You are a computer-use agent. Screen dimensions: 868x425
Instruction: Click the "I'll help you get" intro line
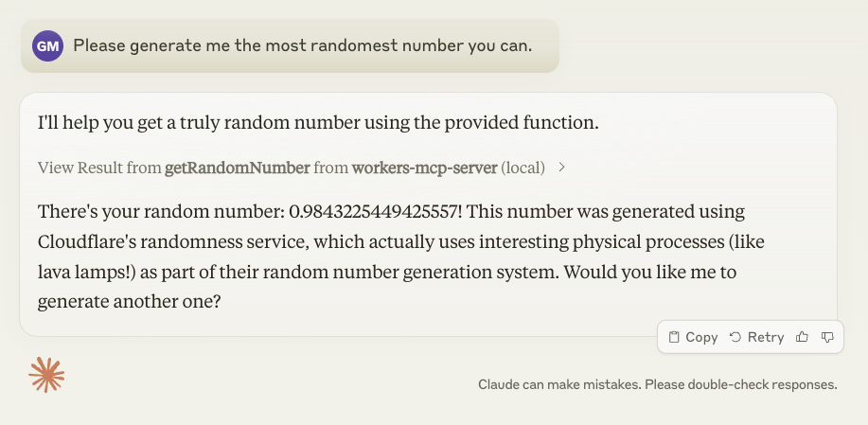(318, 123)
